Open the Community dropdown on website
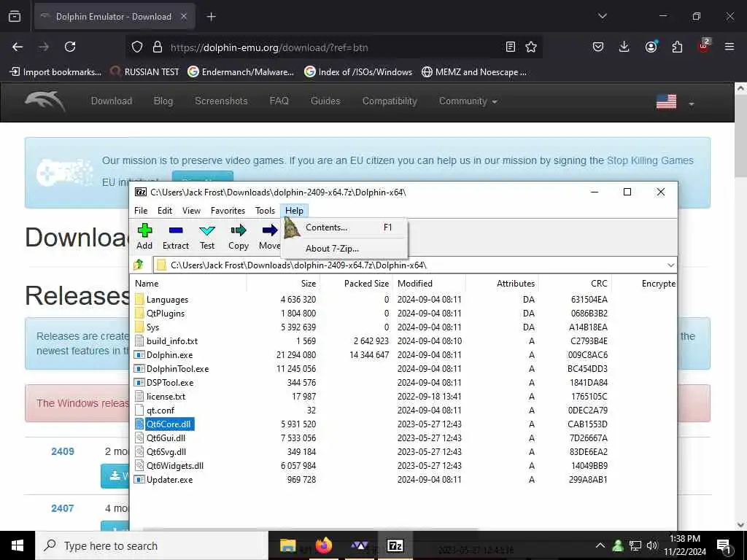The width and height of the screenshot is (747, 560). tap(468, 101)
